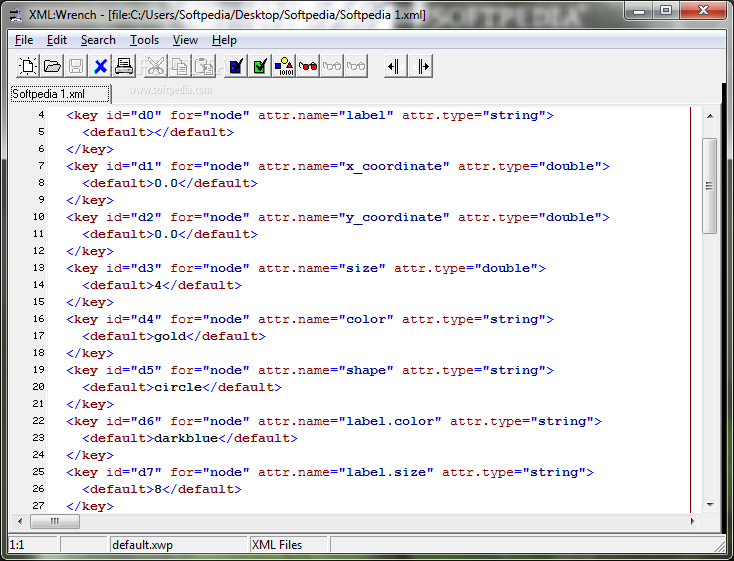Maximize the XML:Wrench window
This screenshot has width=734, height=561.
tap(666, 11)
